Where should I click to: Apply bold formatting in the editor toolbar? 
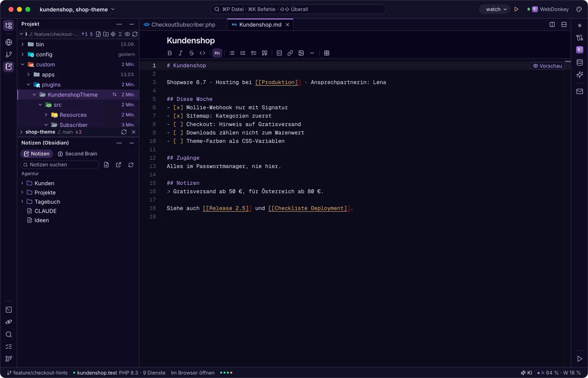point(170,53)
